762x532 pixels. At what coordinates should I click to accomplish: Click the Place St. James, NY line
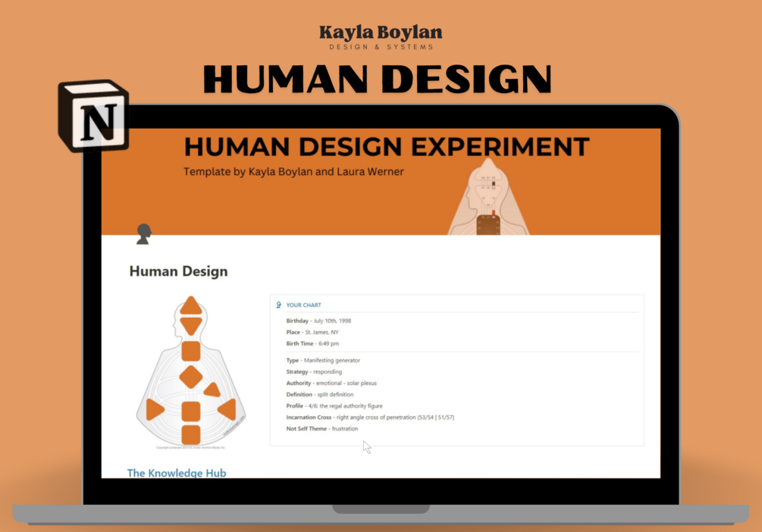pyautogui.click(x=312, y=333)
